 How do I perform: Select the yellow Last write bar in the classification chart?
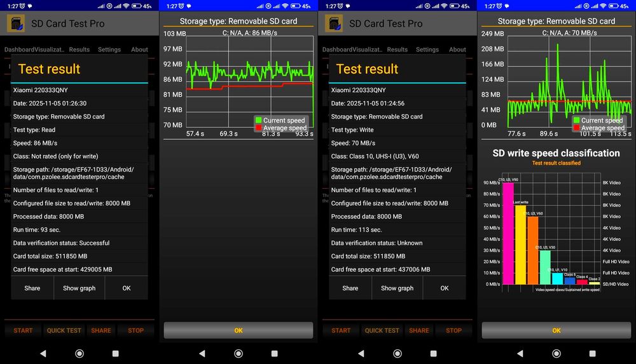520,245
